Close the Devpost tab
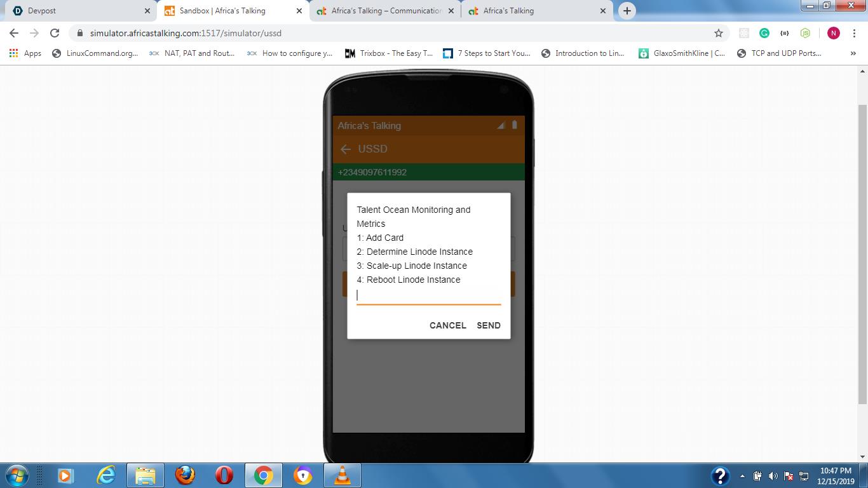The image size is (868, 488). coord(147,11)
